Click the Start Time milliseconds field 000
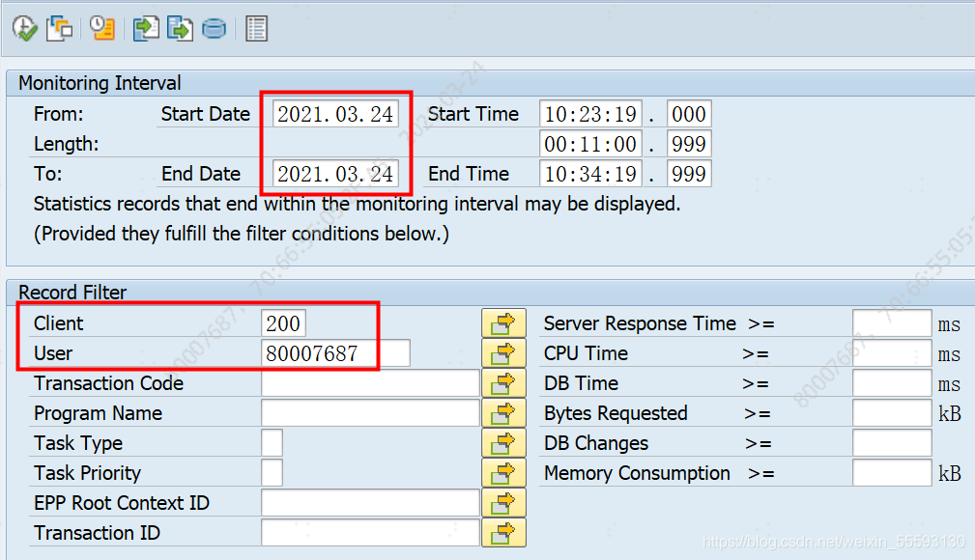This screenshot has width=975, height=560. click(689, 114)
